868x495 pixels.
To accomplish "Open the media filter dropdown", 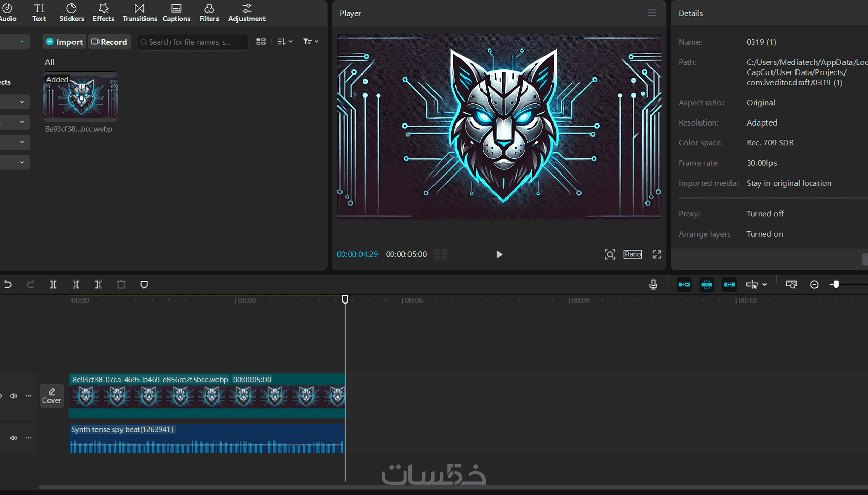I will (x=310, y=42).
